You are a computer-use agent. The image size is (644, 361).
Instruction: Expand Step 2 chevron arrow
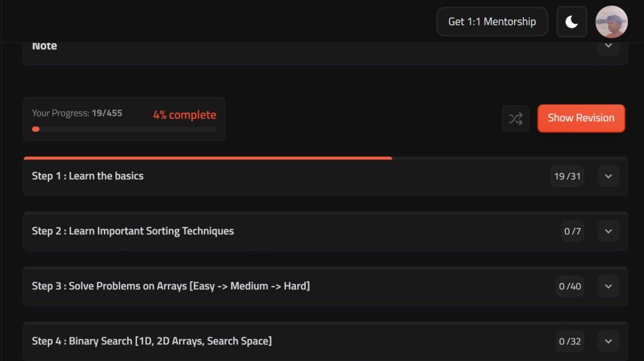(x=608, y=231)
